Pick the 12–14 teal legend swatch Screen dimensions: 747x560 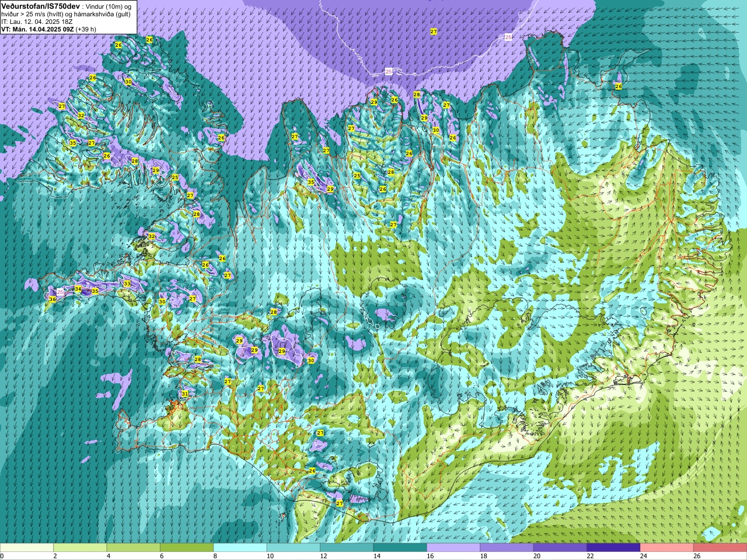347,548
